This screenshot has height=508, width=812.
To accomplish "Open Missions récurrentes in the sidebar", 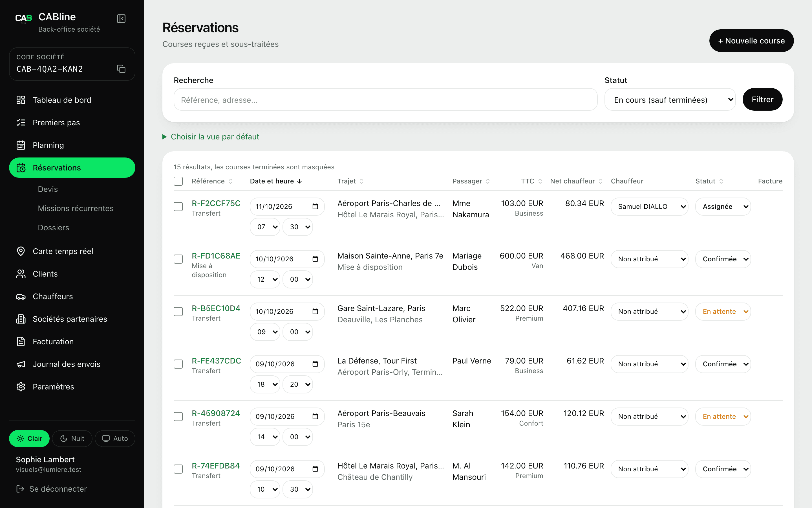I will tap(76, 208).
